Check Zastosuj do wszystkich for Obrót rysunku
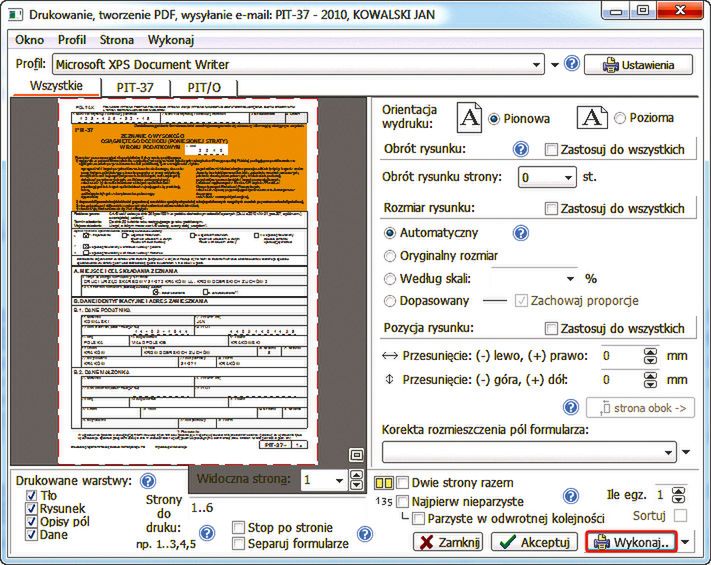The image size is (711, 565). [551, 149]
